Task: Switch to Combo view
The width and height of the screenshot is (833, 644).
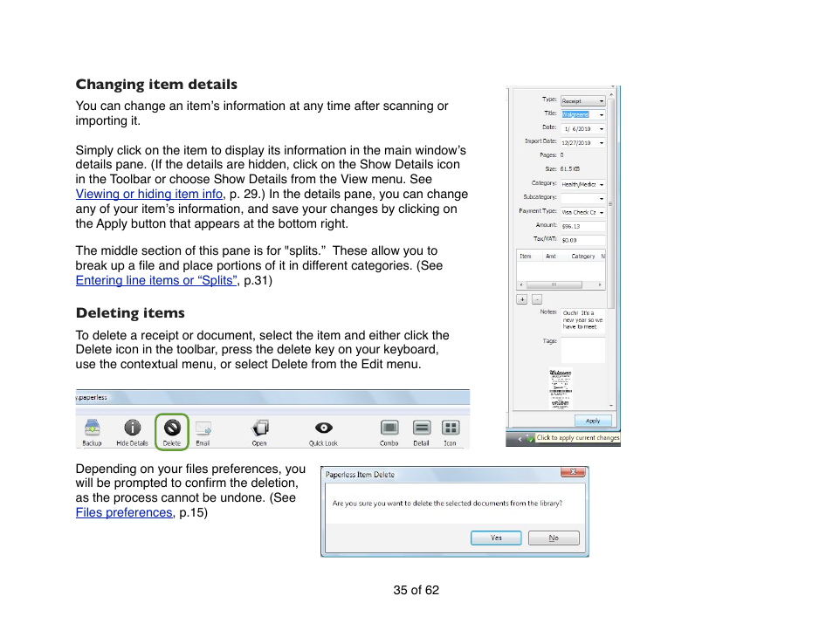Action: [x=389, y=428]
